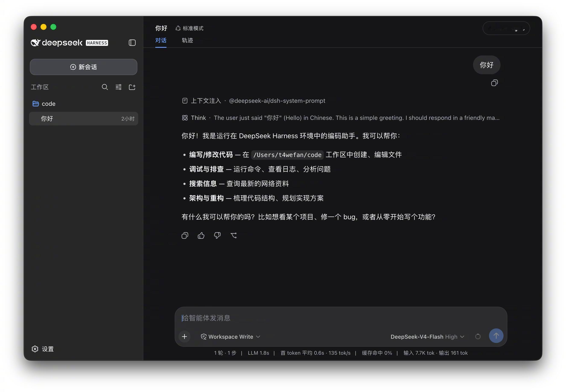Switch to the 对话 tab
Image resolution: width=566 pixels, height=392 pixels.
point(161,40)
